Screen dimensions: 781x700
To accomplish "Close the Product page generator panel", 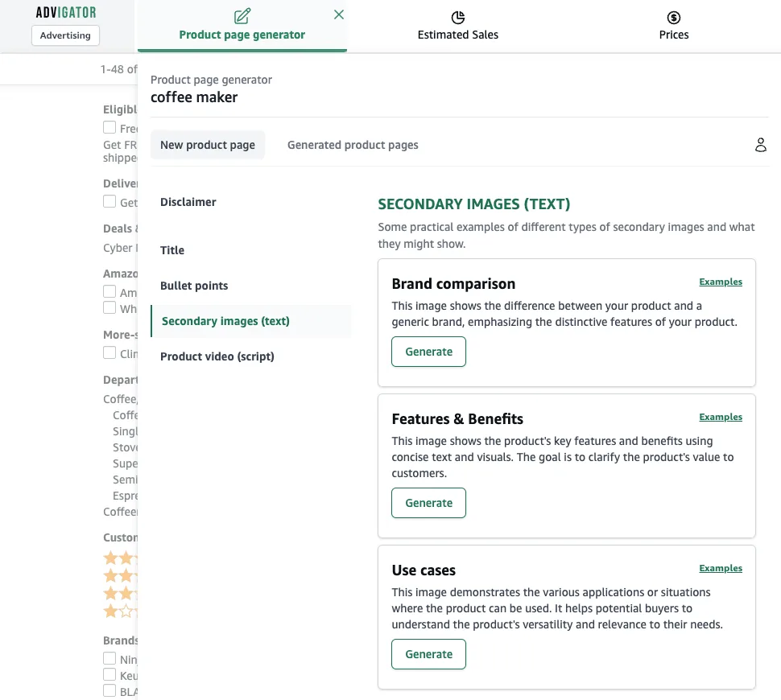I will [x=339, y=14].
